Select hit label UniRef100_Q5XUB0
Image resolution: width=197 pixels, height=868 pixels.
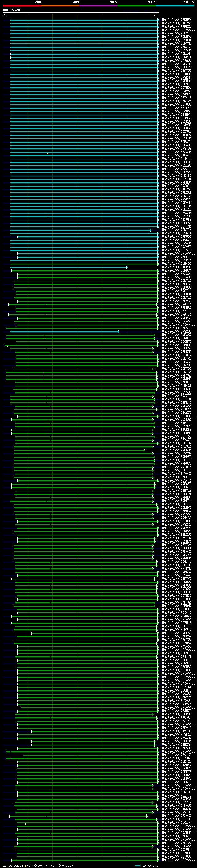tap(176, 850)
